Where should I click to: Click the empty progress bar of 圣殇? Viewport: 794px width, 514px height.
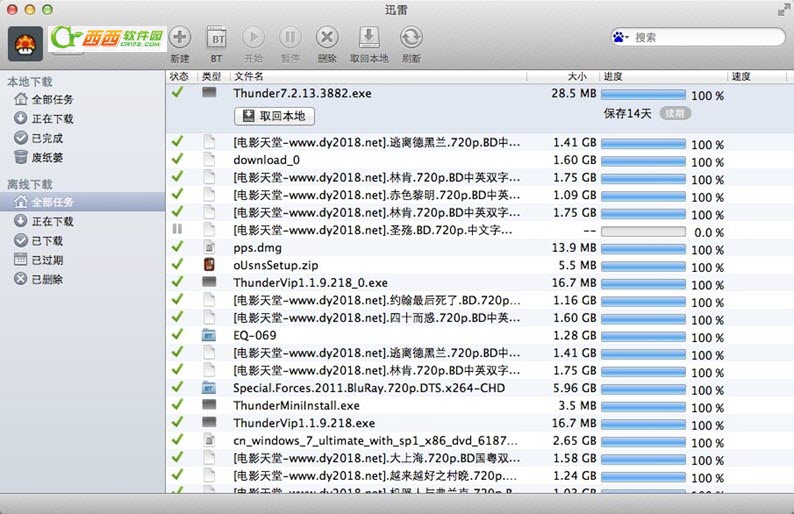643,232
